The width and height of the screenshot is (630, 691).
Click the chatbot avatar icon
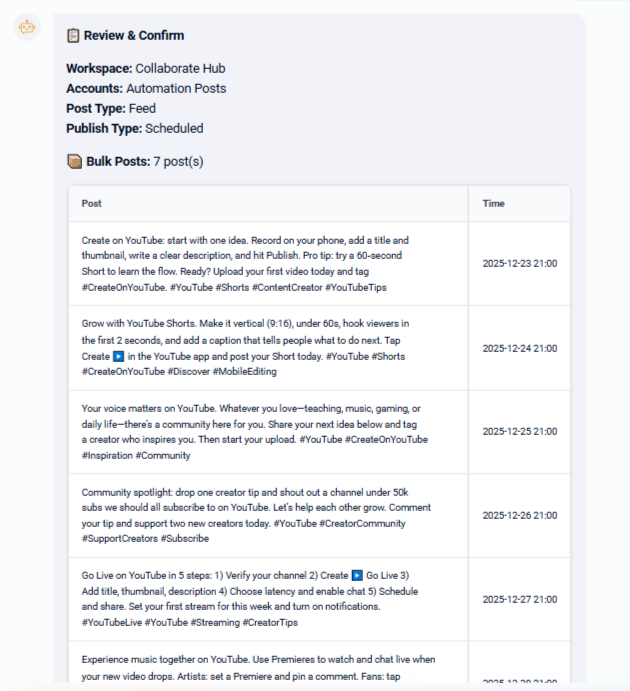tap(27, 28)
